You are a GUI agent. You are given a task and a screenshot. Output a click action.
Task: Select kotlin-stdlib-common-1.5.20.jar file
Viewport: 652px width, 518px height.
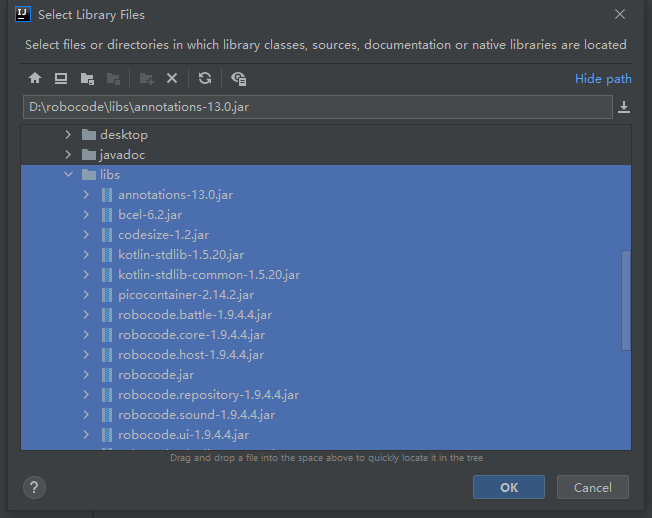(x=326, y=274)
